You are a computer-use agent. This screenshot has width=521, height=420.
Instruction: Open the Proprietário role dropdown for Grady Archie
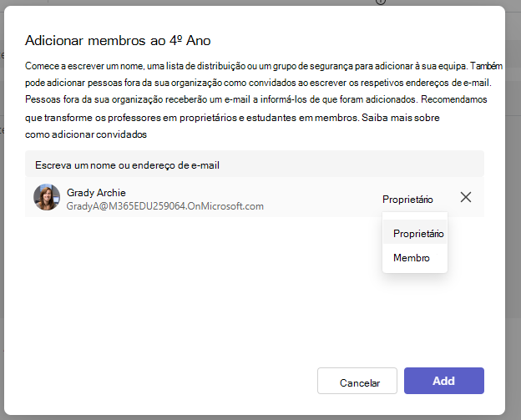pos(407,200)
